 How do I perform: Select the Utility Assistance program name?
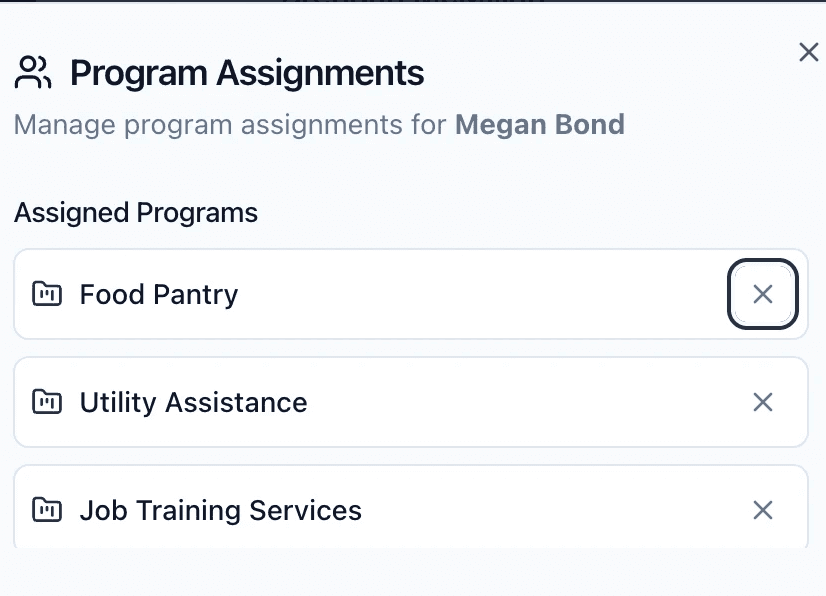click(x=193, y=403)
